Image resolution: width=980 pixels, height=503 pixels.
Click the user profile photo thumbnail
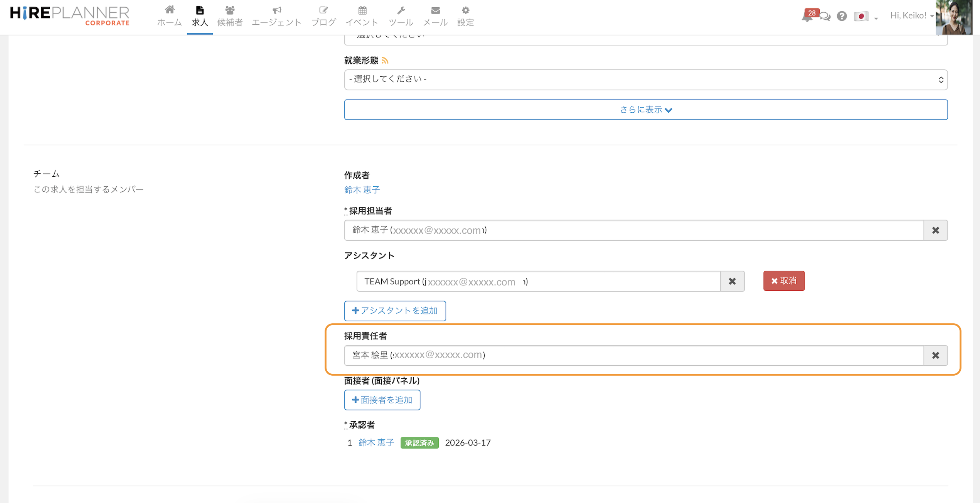coord(955,17)
